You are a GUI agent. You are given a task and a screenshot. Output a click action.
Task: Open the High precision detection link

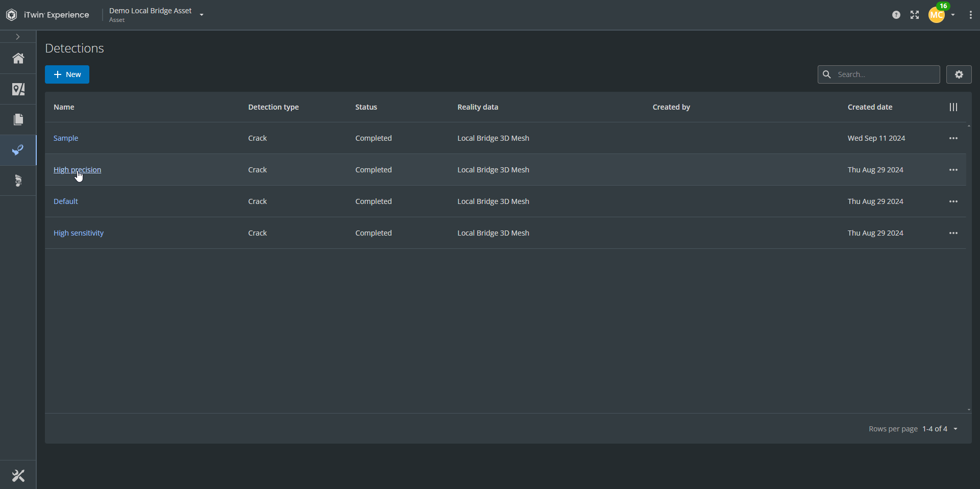pos(77,170)
